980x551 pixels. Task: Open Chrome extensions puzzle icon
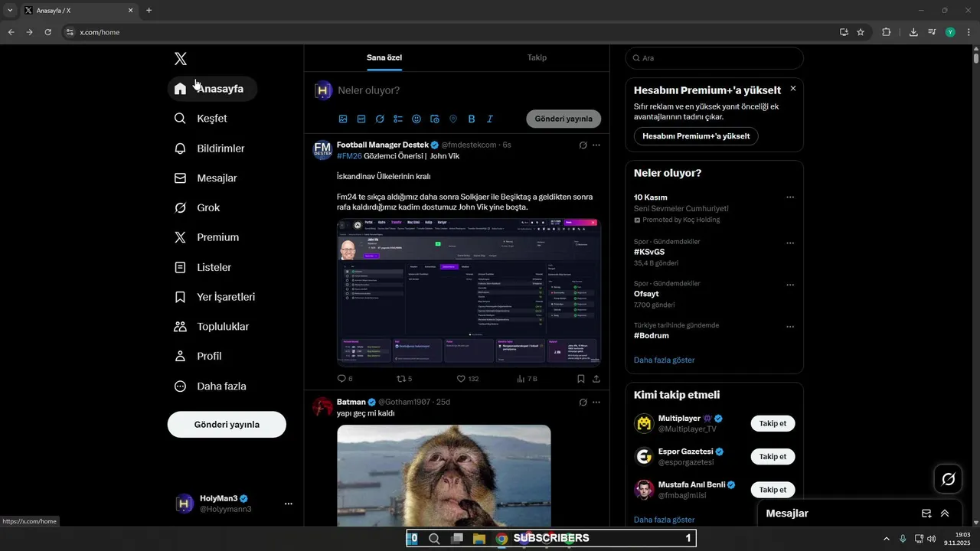pyautogui.click(x=887, y=32)
